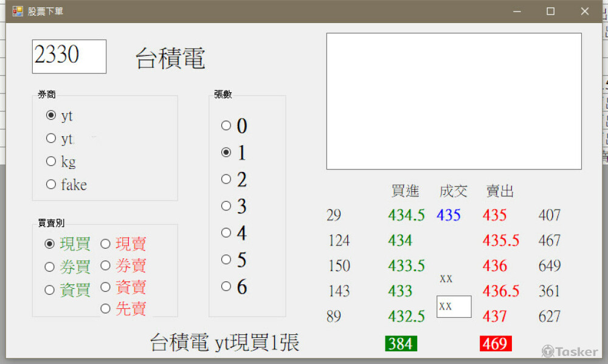608x364 pixels.
Task: Click bid volume 150
Action: coord(339,266)
